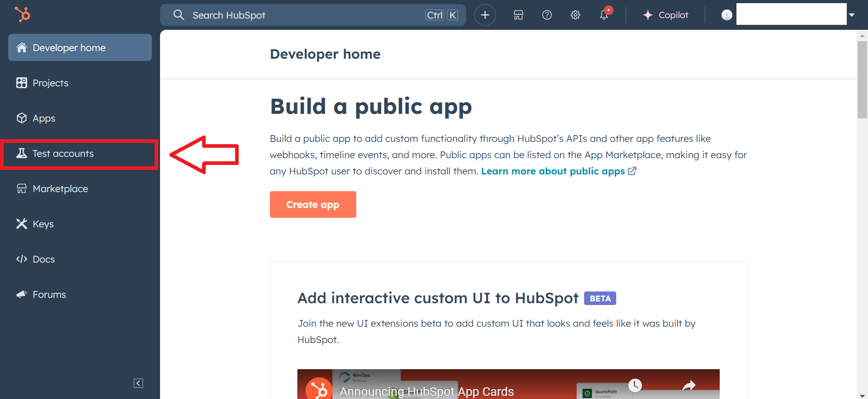Open Marketplace in the sidebar

(80, 188)
